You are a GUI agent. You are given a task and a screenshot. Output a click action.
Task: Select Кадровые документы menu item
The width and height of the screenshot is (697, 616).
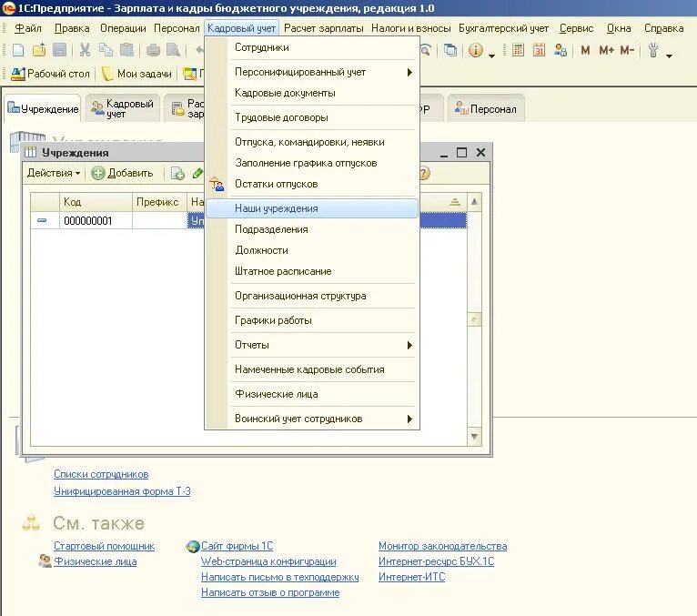click(312, 94)
